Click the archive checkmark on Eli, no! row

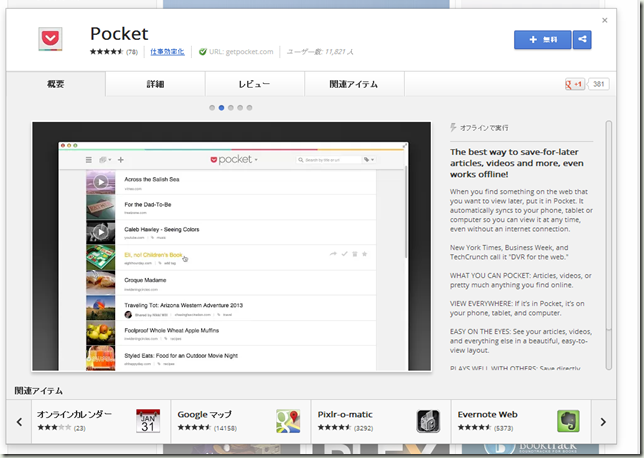pos(344,254)
